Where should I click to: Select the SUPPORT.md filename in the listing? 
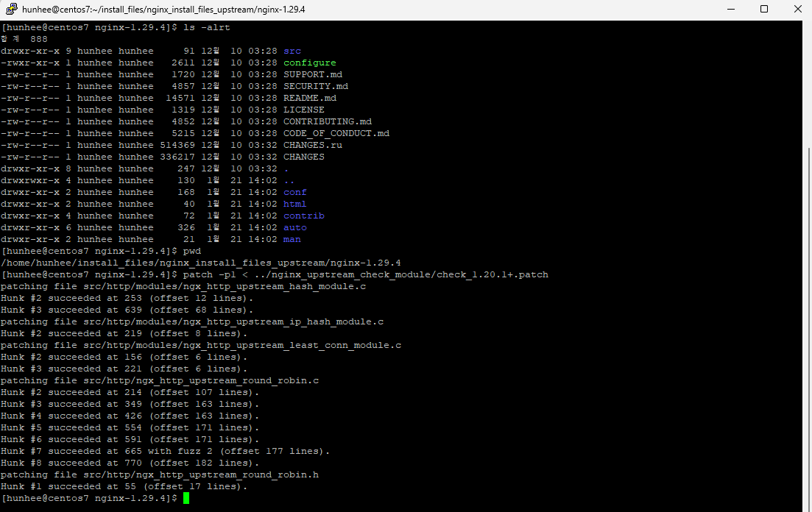pos(312,74)
